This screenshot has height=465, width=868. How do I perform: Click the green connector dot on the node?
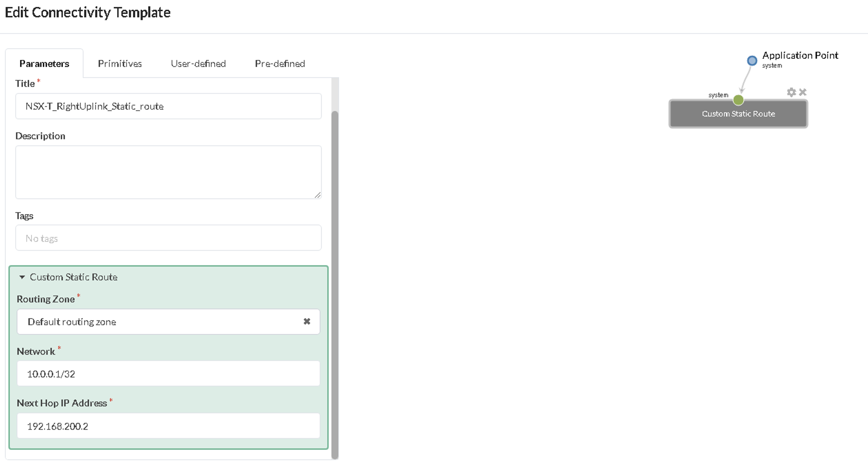[738, 100]
